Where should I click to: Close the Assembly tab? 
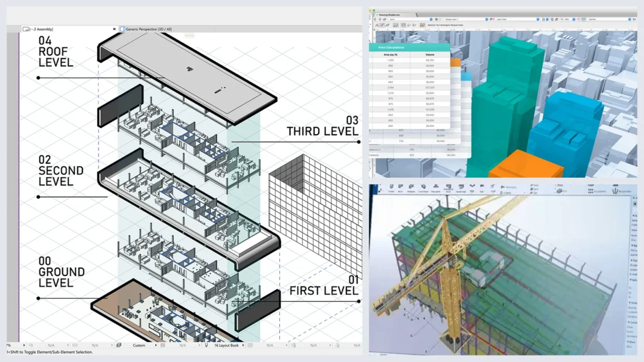tap(114, 29)
